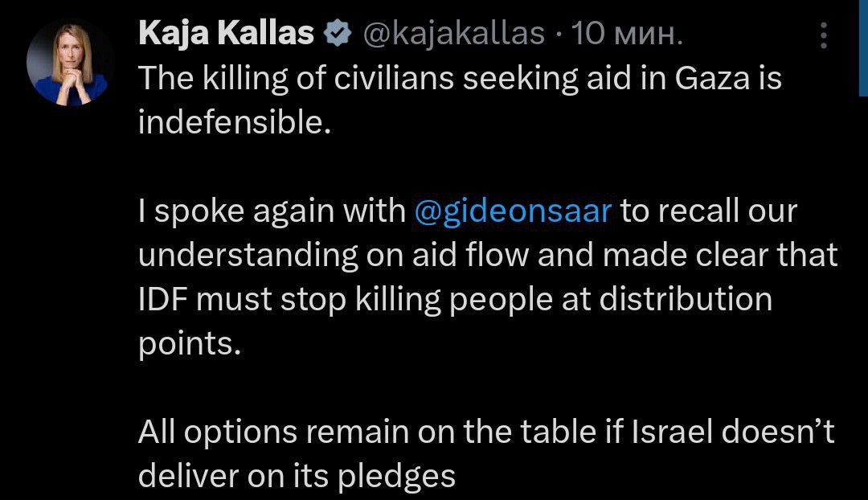
Task: Open the @gideonsaar mention link
Action: [x=513, y=211]
